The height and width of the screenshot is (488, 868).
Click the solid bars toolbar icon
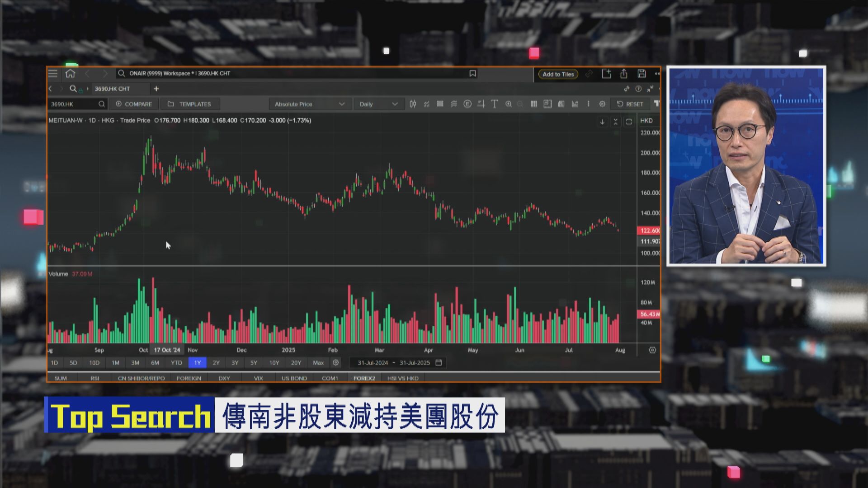(x=440, y=104)
